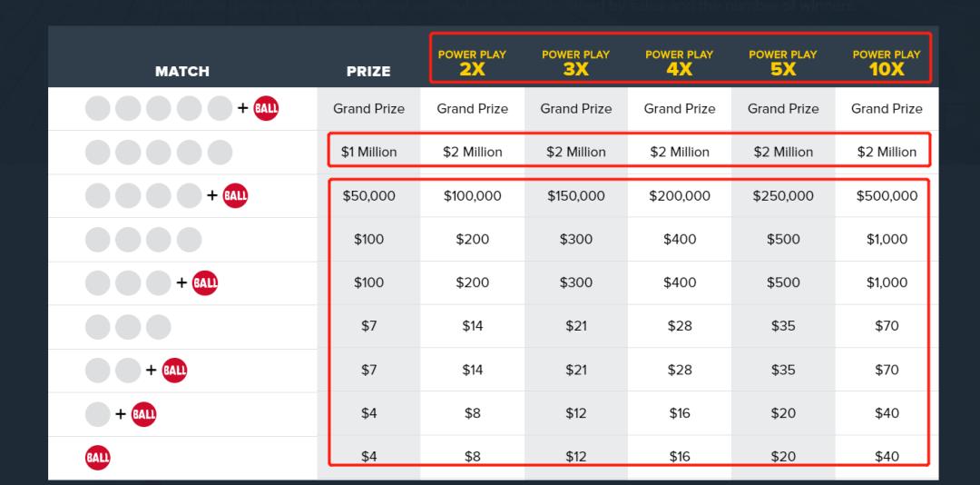Click the $500,000 cell under Power Play 10X

click(887, 196)
